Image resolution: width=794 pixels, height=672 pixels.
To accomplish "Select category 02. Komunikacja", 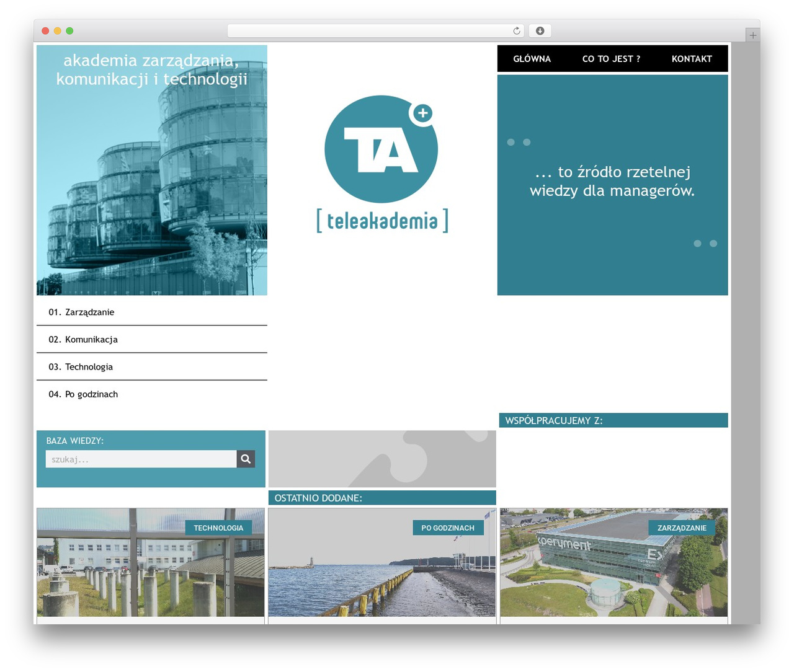I will tap(152, 339).
